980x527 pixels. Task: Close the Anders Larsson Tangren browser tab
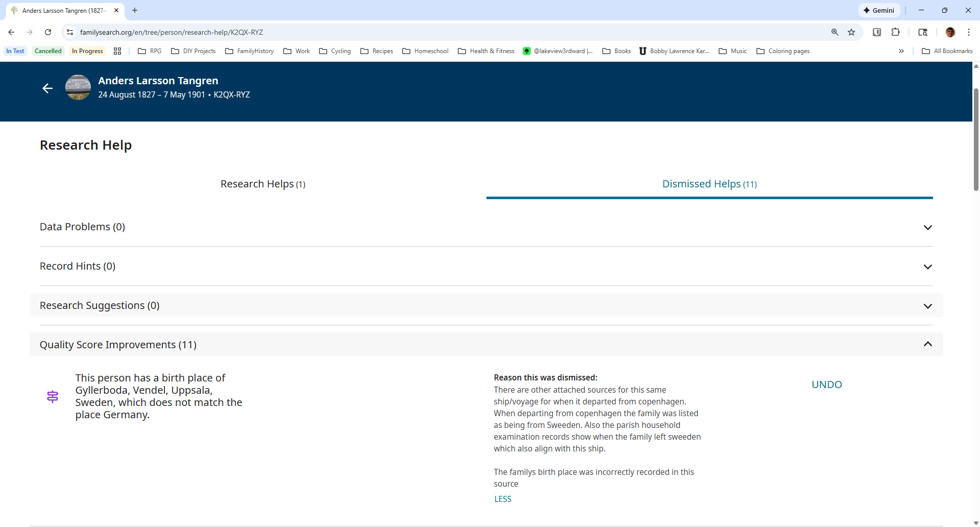tap(116, 10)
